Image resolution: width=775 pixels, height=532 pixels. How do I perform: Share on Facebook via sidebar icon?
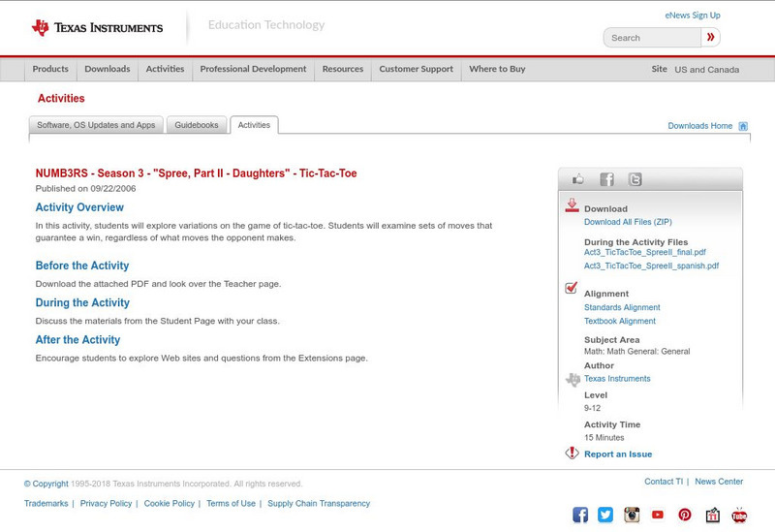(606, 179)
